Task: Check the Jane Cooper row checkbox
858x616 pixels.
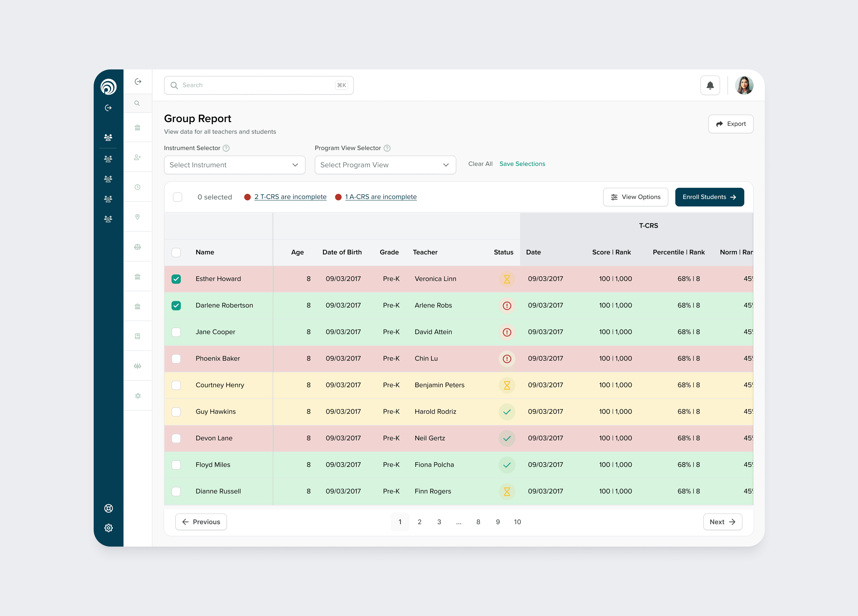Action: pyautogui.click(x=176, y=332)
